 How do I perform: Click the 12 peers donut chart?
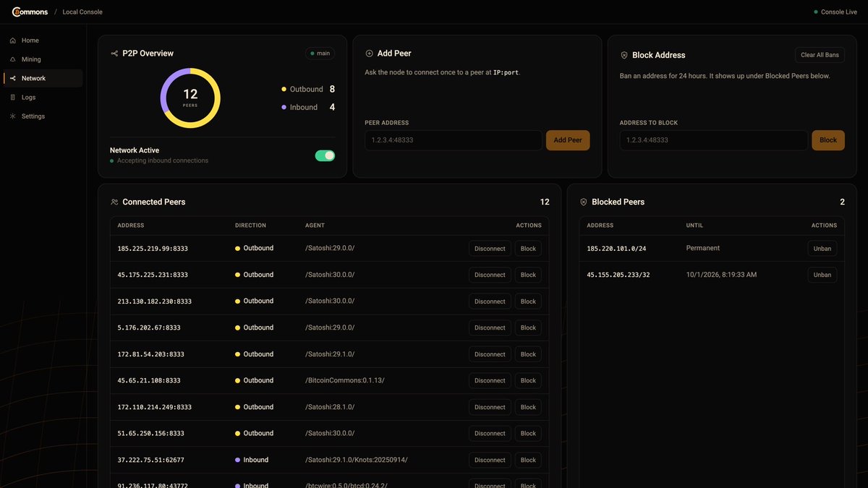pos(190,98)
